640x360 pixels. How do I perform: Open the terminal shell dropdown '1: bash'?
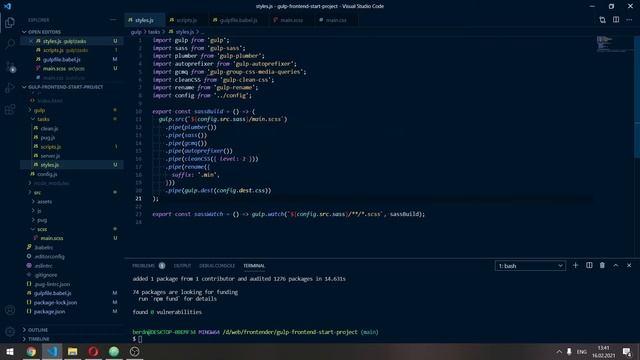pos(530,266)
